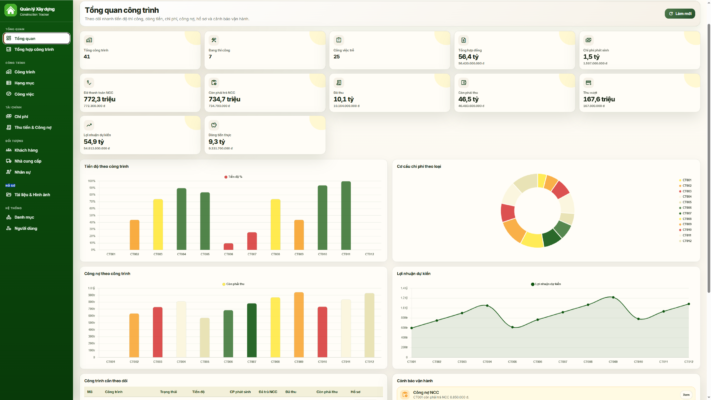The image size is (711, 400).
Task: Click the Đã thu receipt icon
Action: coord(338,83)
